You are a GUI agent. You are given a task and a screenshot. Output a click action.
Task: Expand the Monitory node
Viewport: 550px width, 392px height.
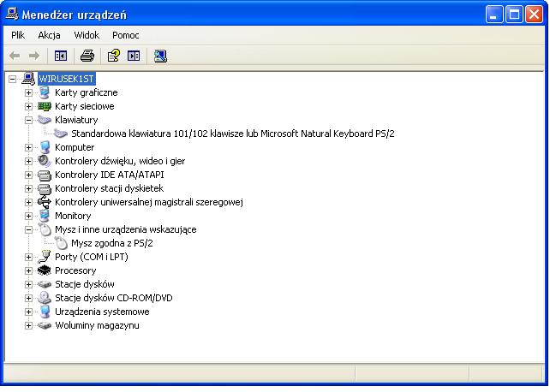28,216
